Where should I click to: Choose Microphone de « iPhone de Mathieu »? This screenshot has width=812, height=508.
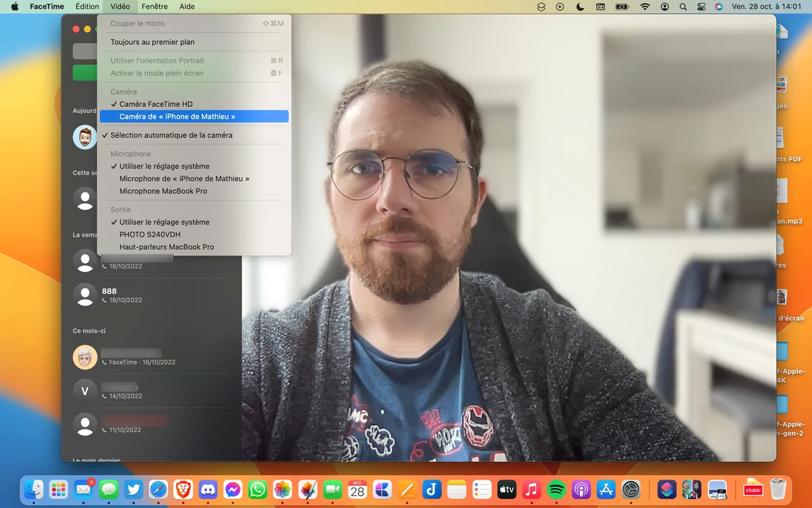194,179
